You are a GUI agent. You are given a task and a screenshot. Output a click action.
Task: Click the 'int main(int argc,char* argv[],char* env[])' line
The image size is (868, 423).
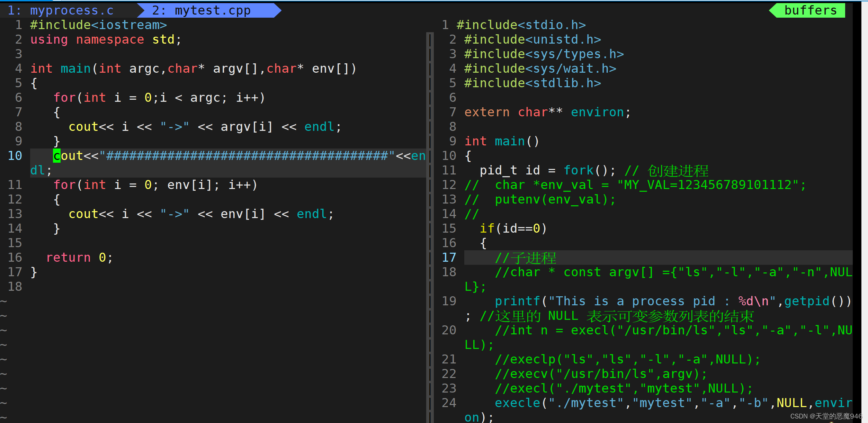pos(194,69)
